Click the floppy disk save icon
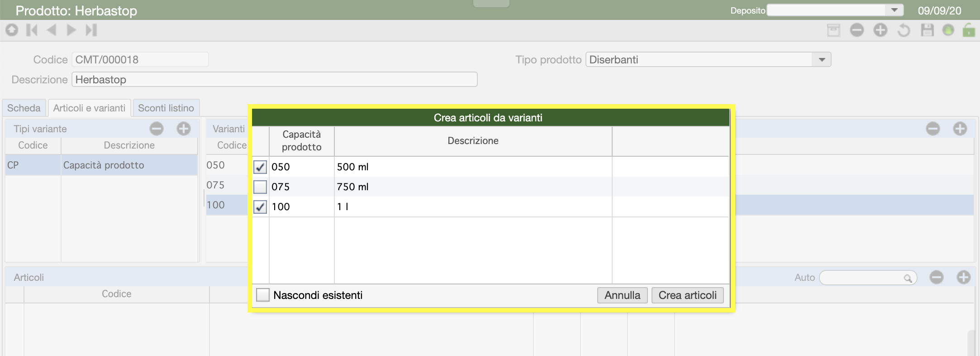Viewport: 980px width, 356px height. coord(928,30)
